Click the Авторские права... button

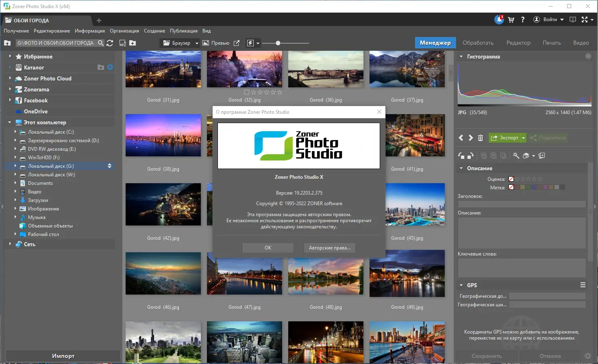pos(330,248)
